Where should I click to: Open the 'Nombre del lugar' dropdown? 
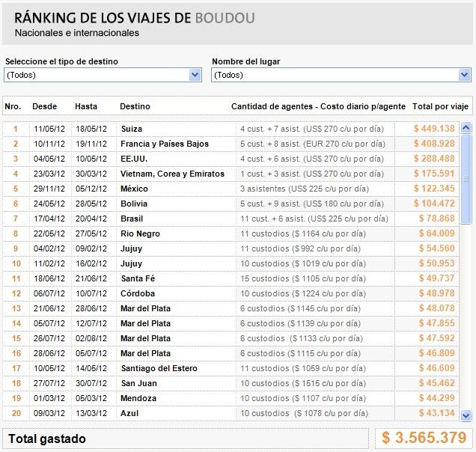[341, 75]
